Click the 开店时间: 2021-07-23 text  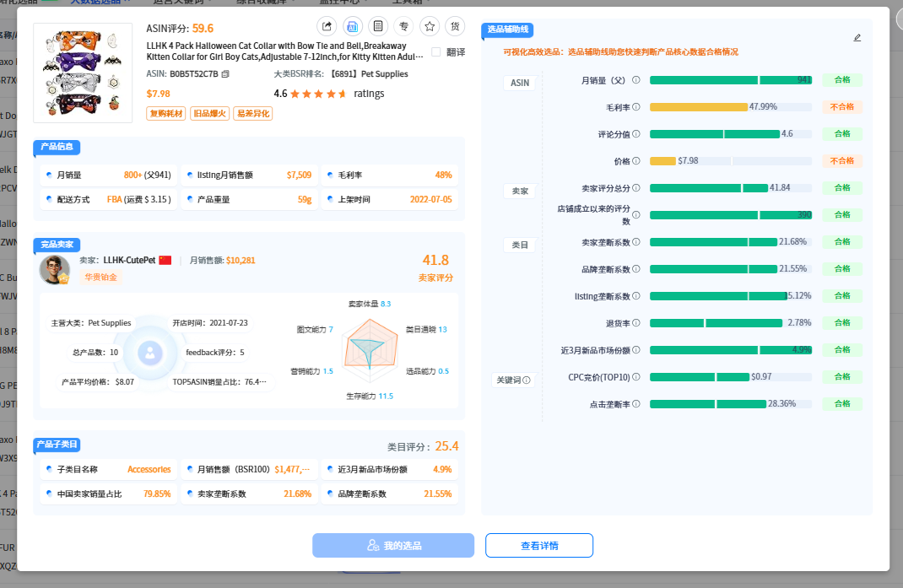(210, 323)
